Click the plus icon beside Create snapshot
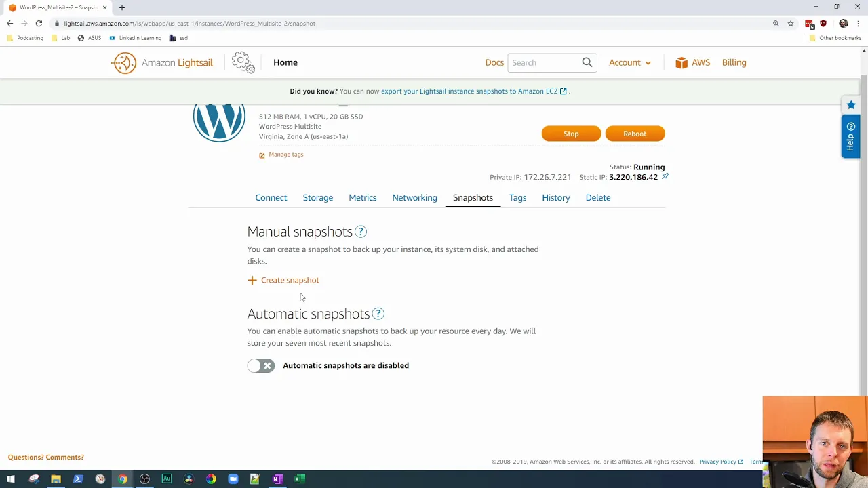The width and height of the screenshot is (868, 488). 252,280
